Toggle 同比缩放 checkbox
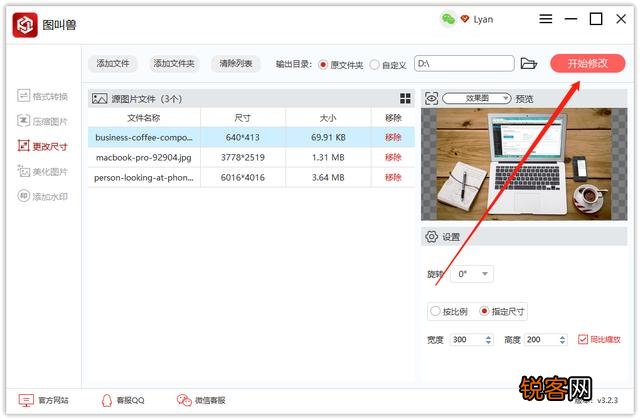This screenshot has width=640, height=420. (583, 339)
